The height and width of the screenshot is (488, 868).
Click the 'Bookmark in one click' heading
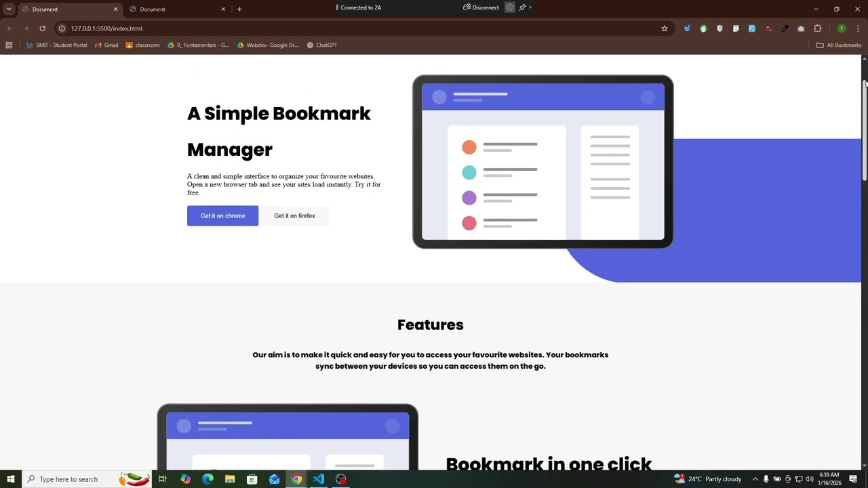(549, 463)
